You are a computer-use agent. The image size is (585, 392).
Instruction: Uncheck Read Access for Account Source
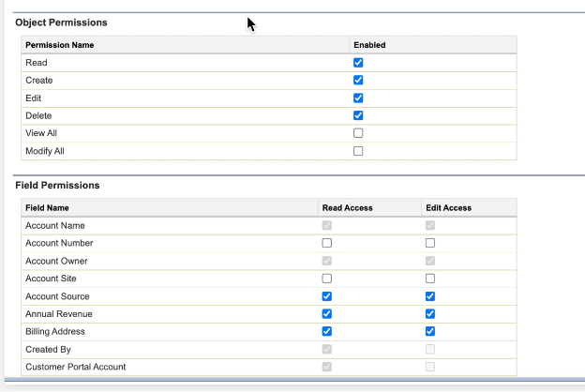pyautogui.click(x=327, y=296)
